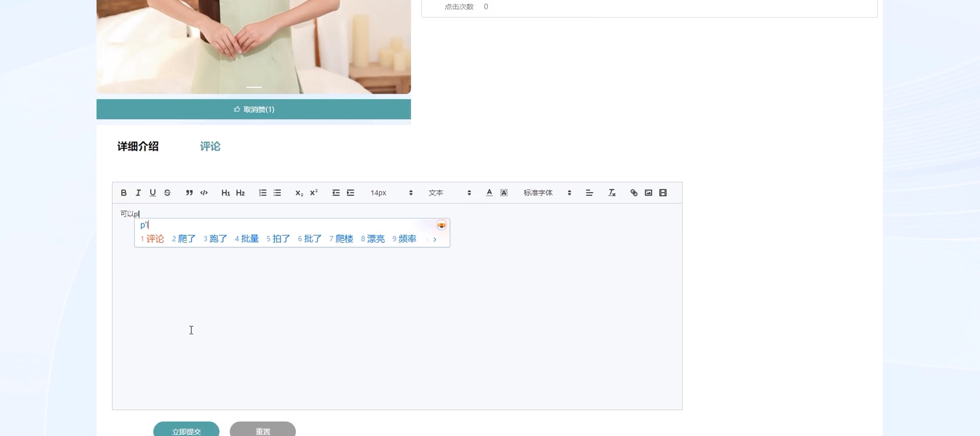The width and height of the screenshot is (980, 436).
Task: Choose IME candidate 8 漂亮
Action: click(x=373, y=239)
